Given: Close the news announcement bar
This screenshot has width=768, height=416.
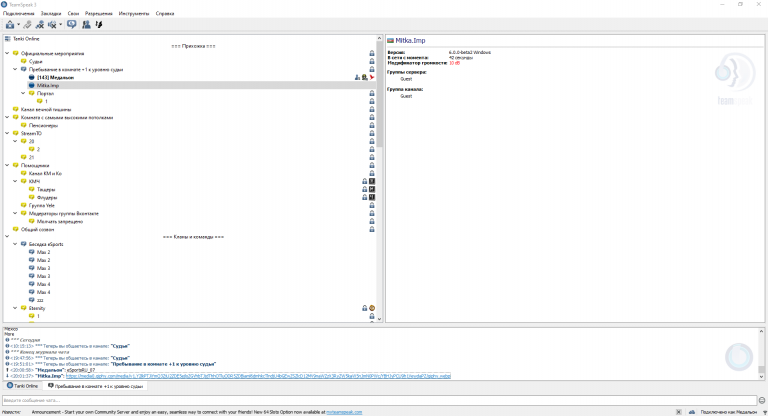Looking at the screenshot, I should (x=678, y=412).
